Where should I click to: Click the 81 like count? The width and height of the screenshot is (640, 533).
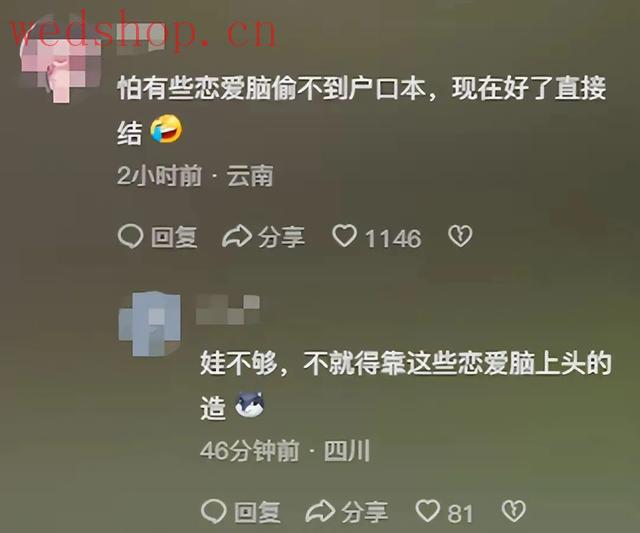coord(460,513)
